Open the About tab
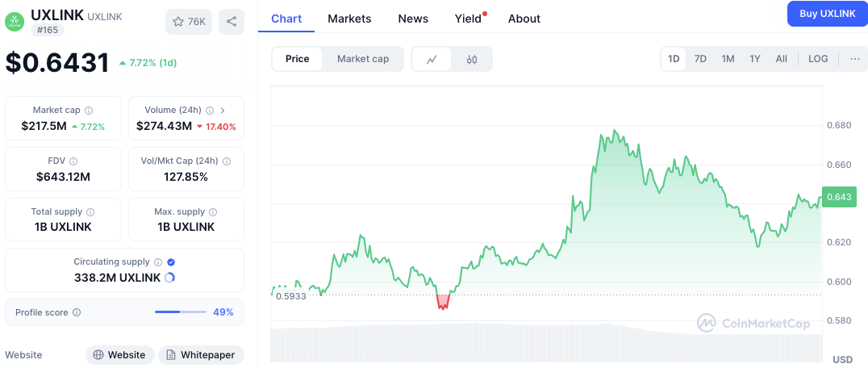 pos(524,19)
